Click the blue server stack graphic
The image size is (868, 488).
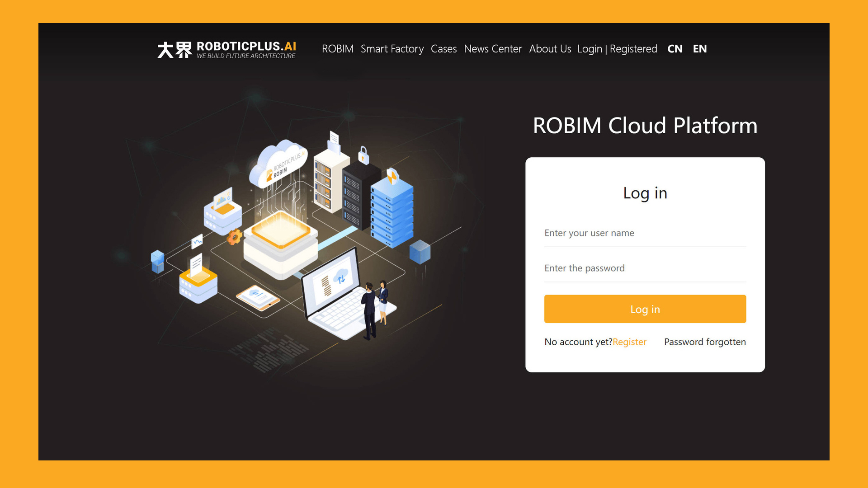[392, 212]
